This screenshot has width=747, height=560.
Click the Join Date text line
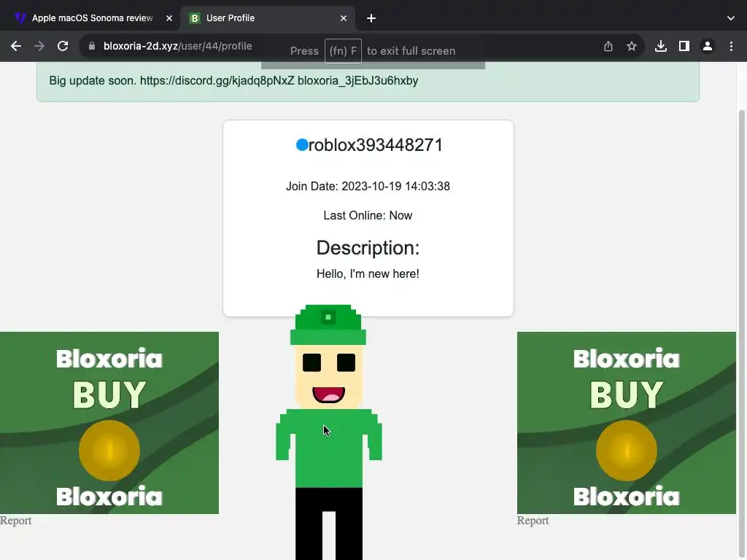pos(368,186)
